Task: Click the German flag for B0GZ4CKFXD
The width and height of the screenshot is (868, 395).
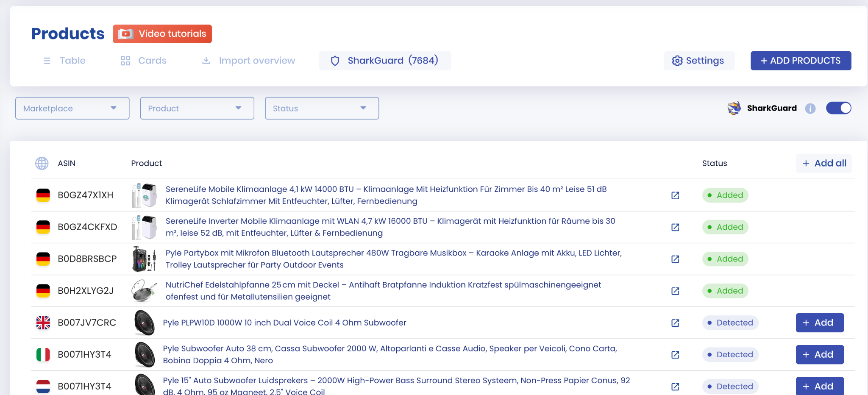Action: (x=43, y=227)
